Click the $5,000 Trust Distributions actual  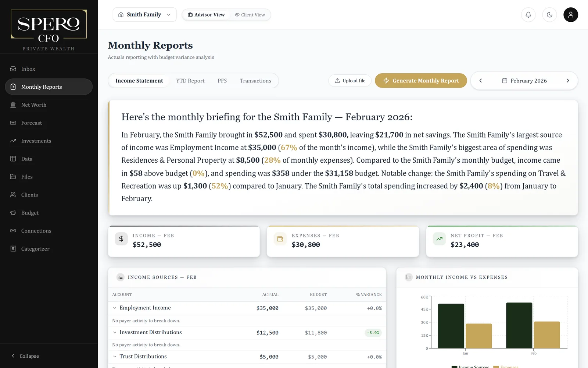269,357
